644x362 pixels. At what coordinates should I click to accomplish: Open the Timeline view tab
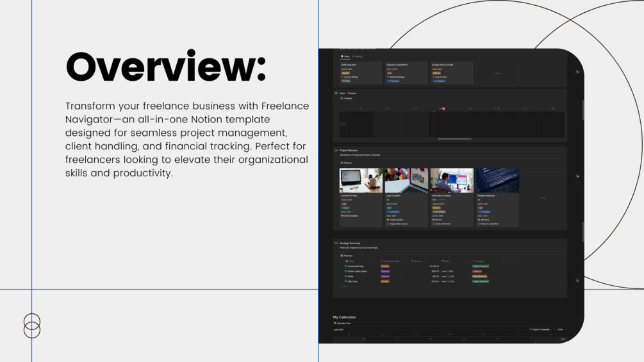point(346,99)
